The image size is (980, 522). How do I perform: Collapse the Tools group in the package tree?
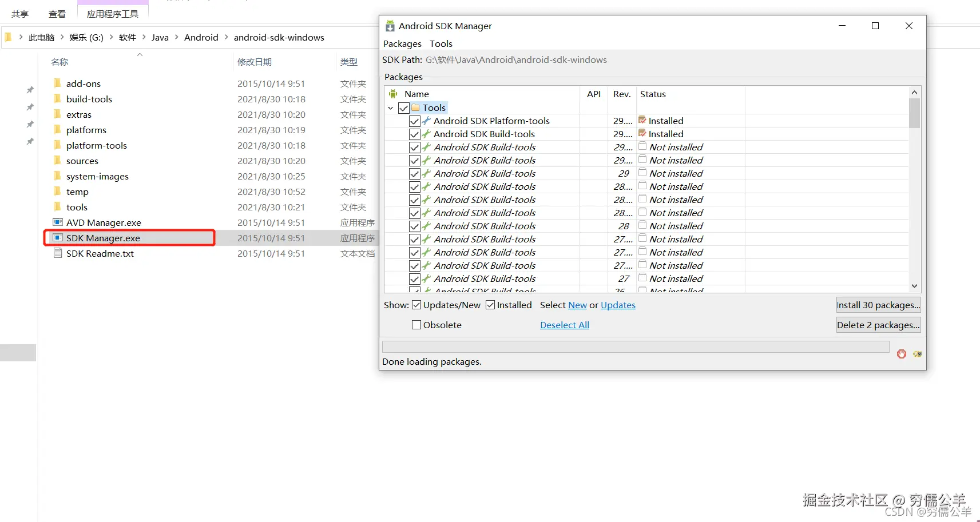(391, 107)
